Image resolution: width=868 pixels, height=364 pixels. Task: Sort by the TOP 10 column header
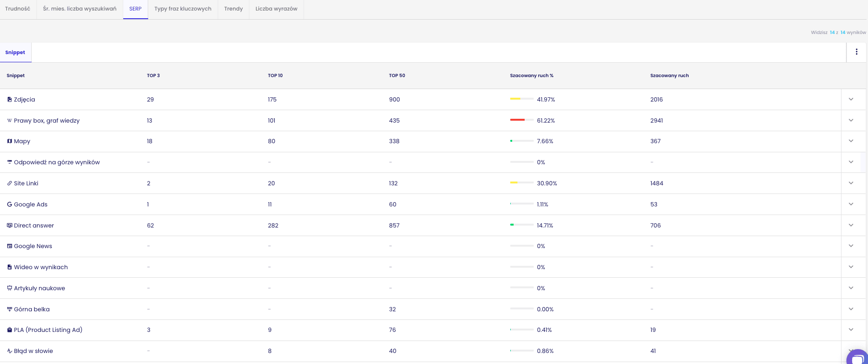pos(275,76)
